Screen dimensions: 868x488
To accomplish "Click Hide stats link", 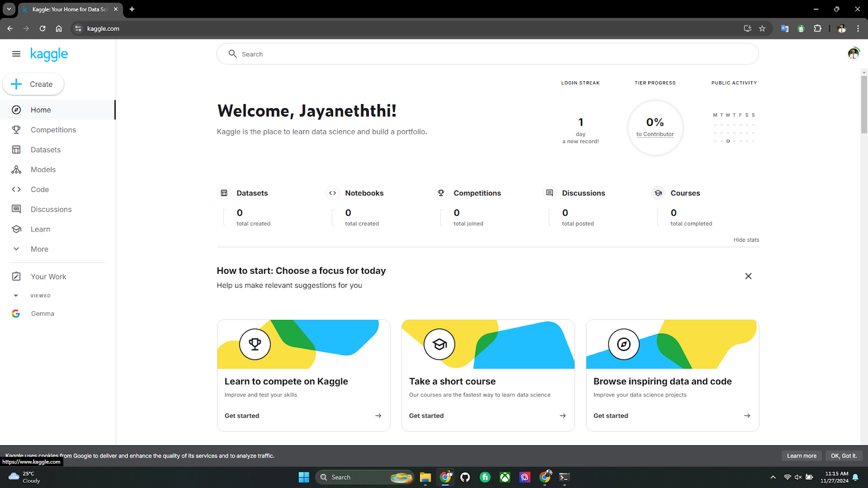I will click(x=746, y=240).
